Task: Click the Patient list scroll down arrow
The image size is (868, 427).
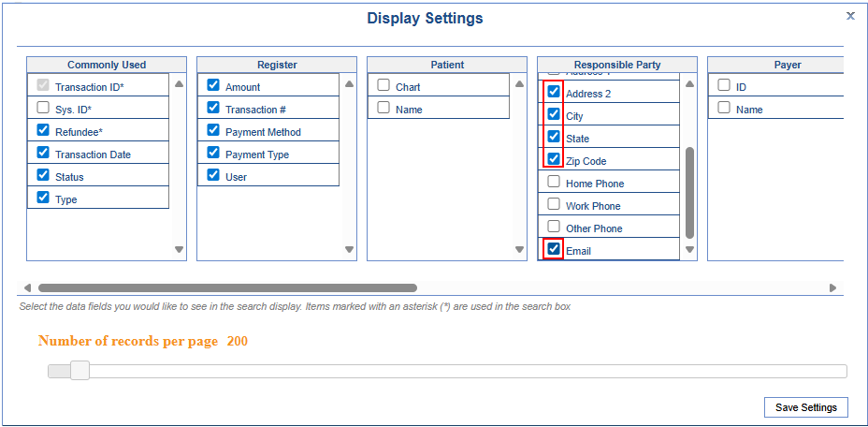Action: coord(519,249)
